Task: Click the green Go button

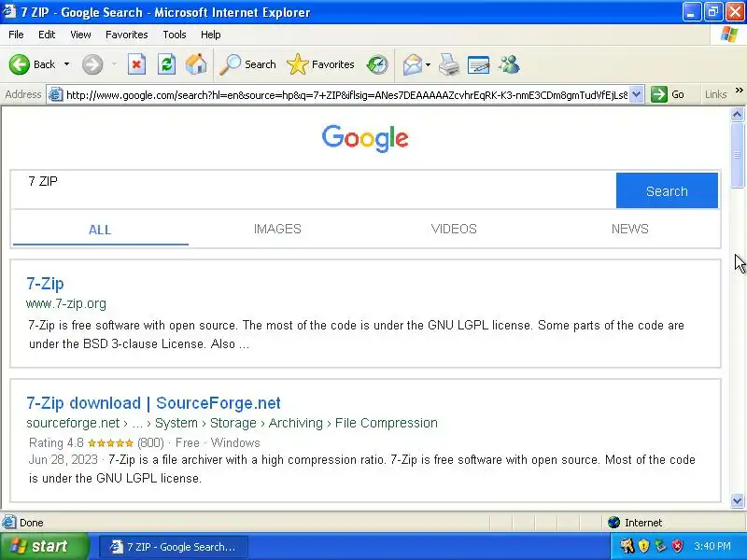Action: coord(668,94)
